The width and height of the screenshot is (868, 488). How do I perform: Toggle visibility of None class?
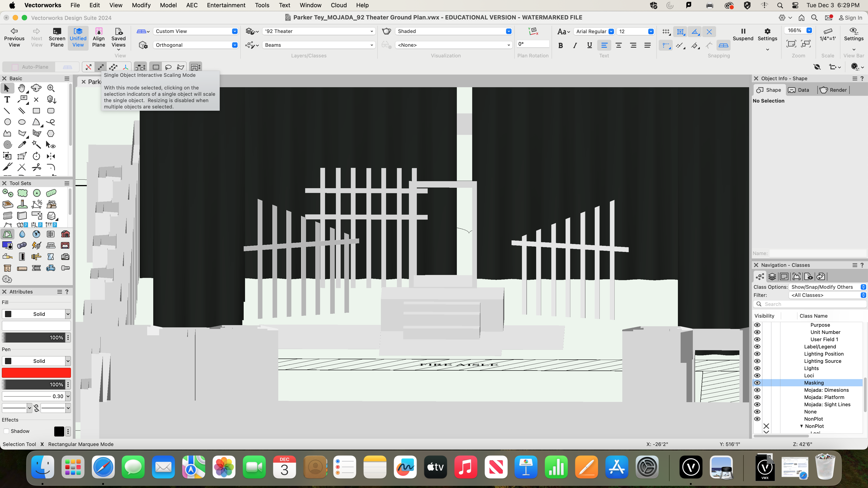757,412
